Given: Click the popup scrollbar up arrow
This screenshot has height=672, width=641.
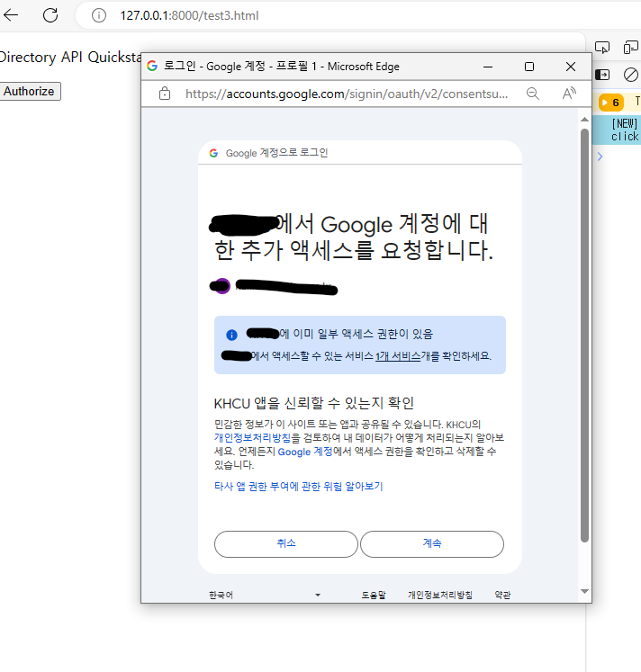Looking at the screenshot, I should [x=584, y=119].
